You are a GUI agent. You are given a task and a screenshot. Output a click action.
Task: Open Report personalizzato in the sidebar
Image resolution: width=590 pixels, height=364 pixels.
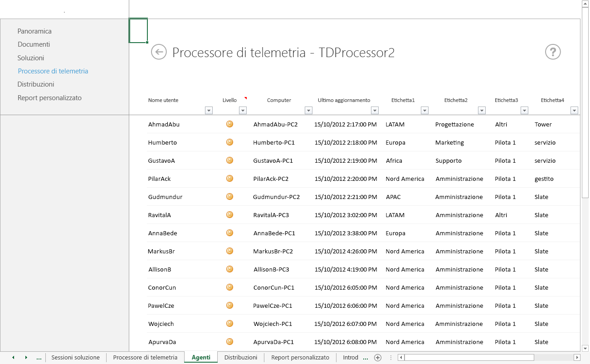coord(49,98)
